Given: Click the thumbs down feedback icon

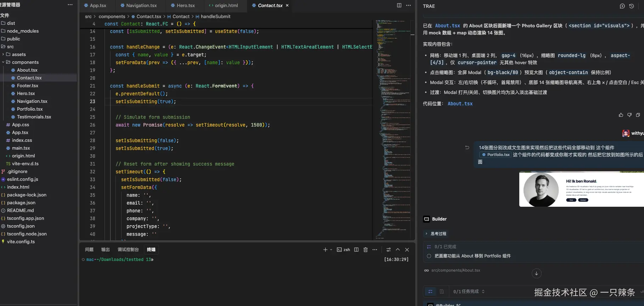Looking at the screenshot, I should point(629,115).
